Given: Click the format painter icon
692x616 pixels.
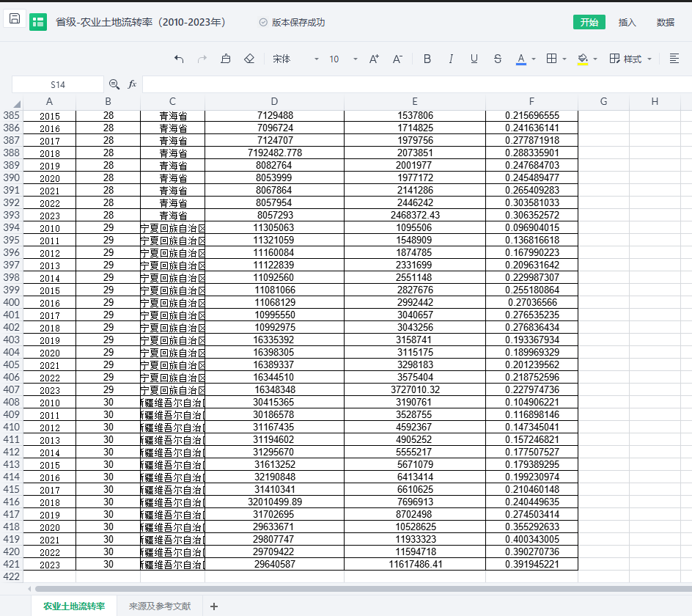Looking at the screenshot, I should point(226,59).
